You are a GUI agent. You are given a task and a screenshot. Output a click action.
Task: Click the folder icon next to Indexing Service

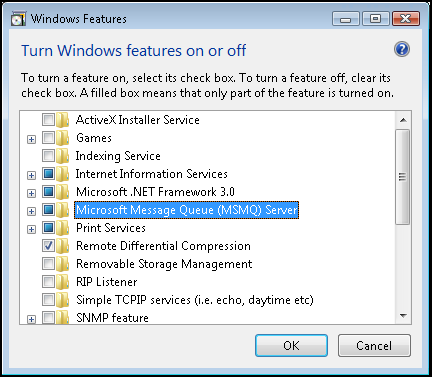coord(62,156)
